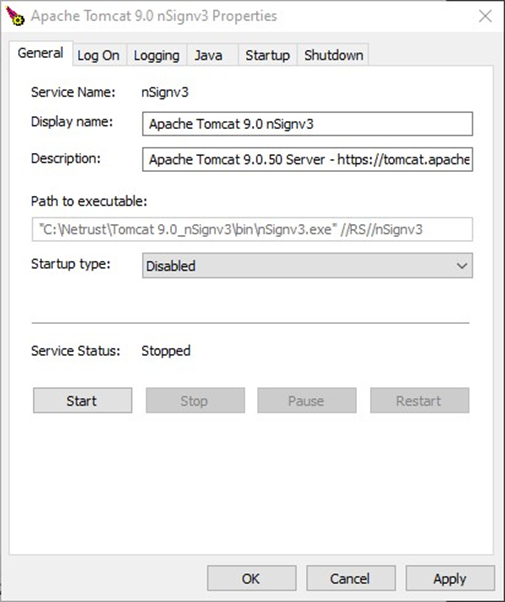
Task: Click the Tomcat feather icon in title bar
Action: tap(15, 16)
